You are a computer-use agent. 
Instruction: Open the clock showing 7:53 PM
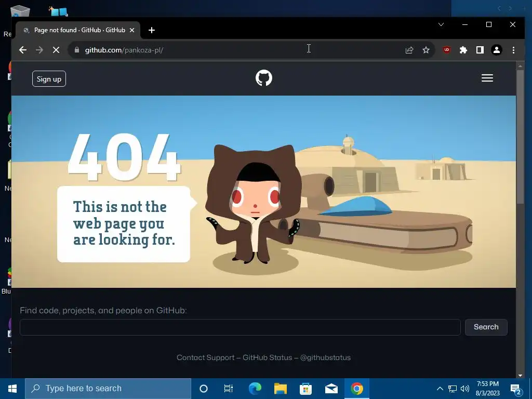click(x=487, y=389)
